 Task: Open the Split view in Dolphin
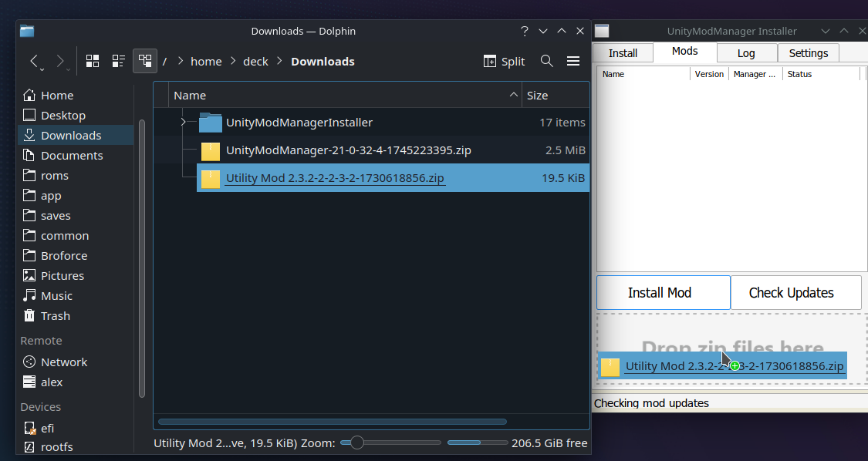[x=504, y=62]
